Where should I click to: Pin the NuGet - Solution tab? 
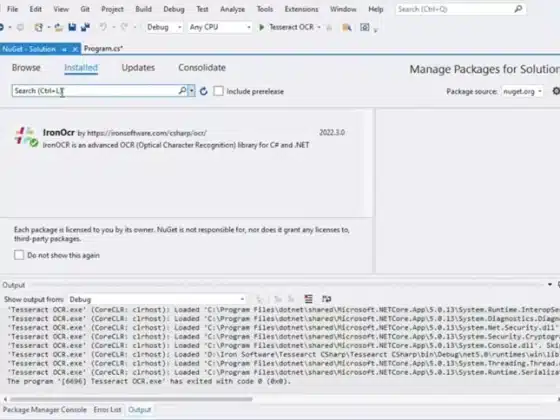64,49
